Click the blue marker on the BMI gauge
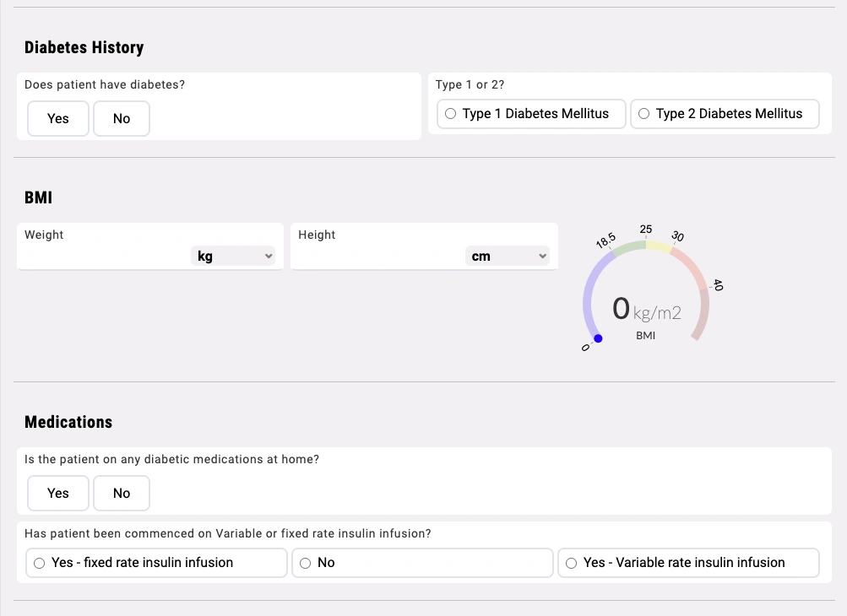Image resolution: width=847 pixels, height=616 pixels. 598,338
